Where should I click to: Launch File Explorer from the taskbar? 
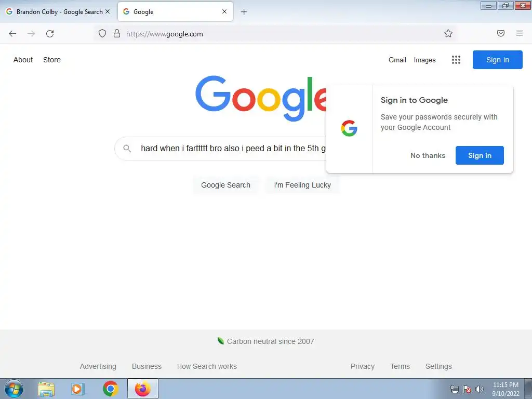[x=46, y=389]
